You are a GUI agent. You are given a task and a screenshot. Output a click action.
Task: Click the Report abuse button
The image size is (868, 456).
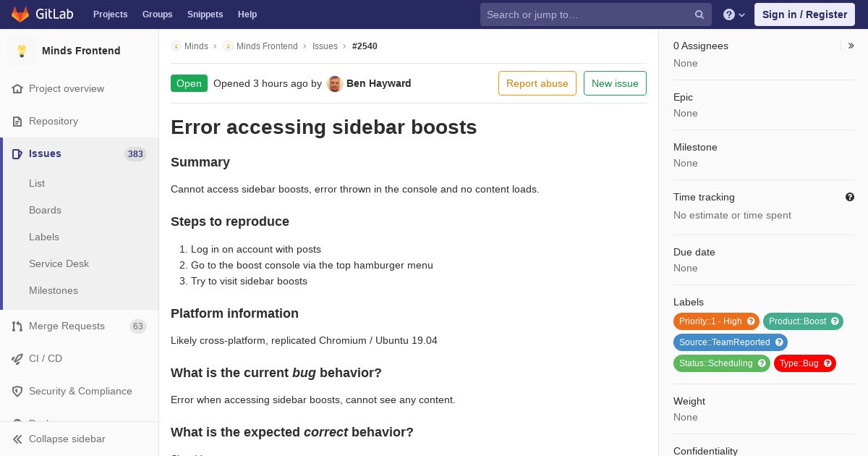(537, 83)
